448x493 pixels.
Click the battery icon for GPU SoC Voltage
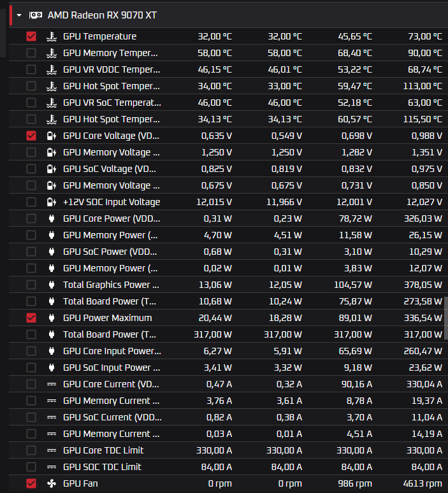52,169
